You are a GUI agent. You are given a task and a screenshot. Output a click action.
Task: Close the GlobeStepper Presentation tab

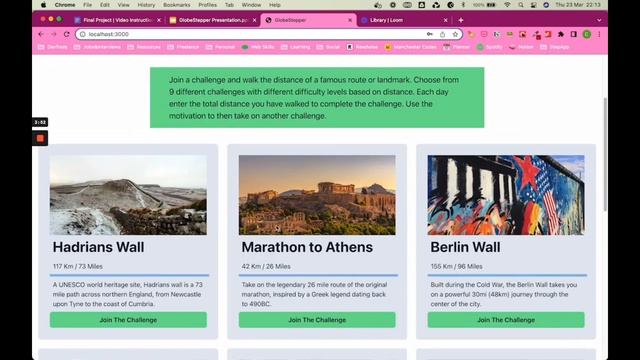[254, 20]
